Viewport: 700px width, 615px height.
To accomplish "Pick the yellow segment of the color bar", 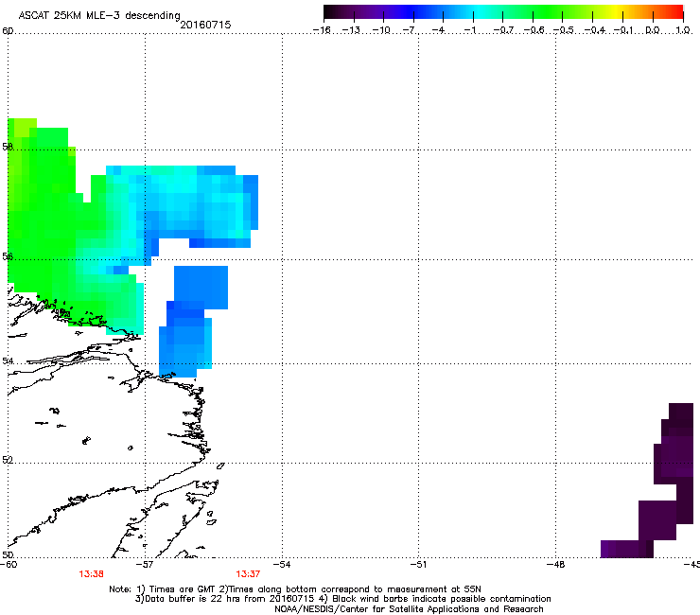I will click(x=618, y=12).
